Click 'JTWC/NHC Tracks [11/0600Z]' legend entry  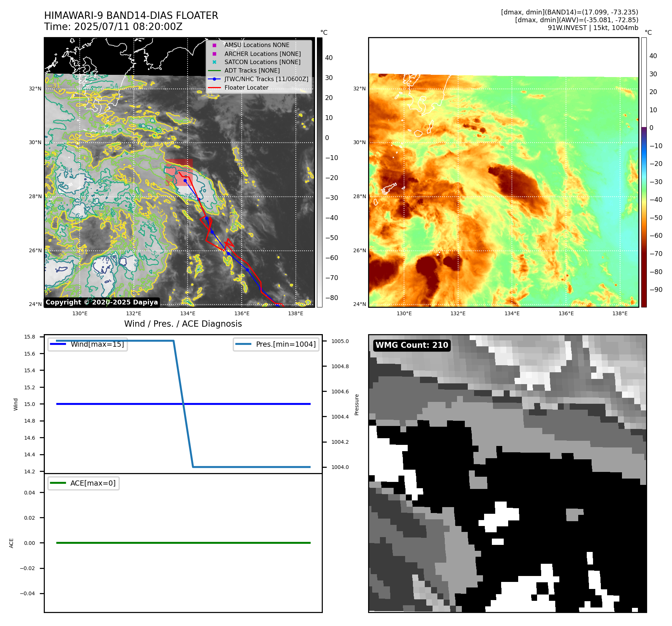(x=267, y=79)
